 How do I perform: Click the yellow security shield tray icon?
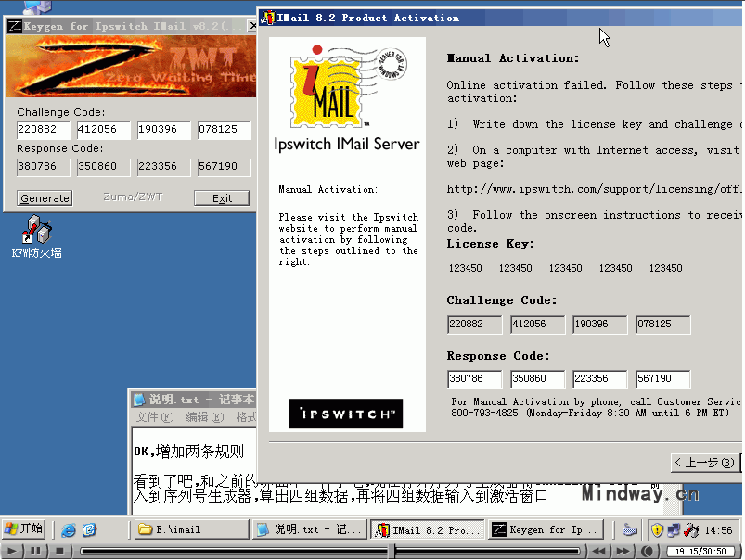[x=656, y=529]
